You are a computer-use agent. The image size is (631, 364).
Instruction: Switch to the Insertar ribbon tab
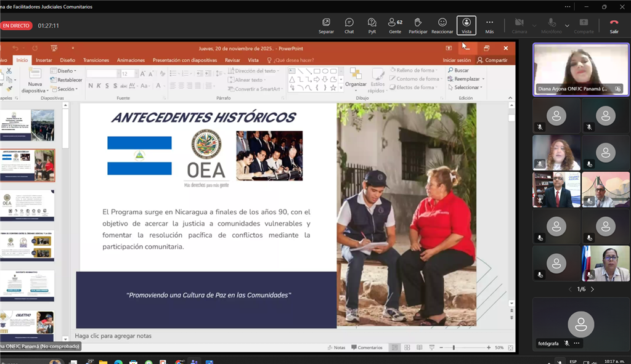pos(44,60)
